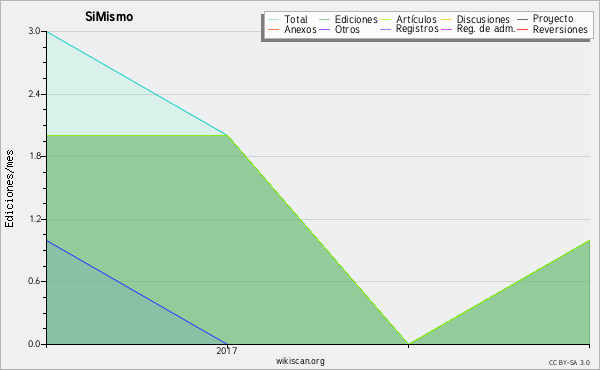The width and height of the screenshot is (600, 370).
Task: Click the Reversiones legend label
Action: coord(560,29)
